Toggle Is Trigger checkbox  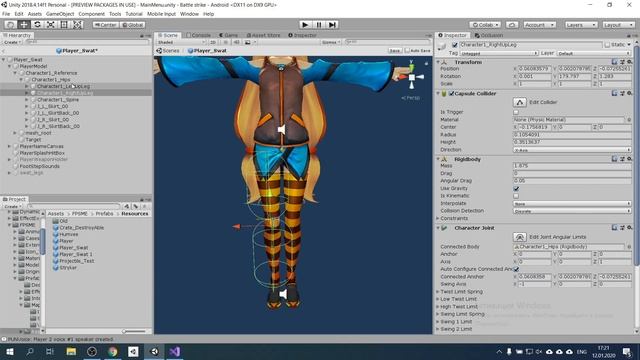[516, 112]
